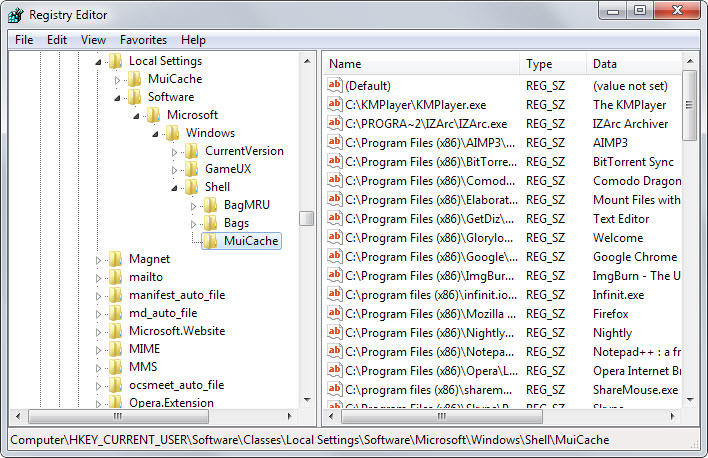This screenshot has height=458, width=708.
Task: Click the Google Chrome value string icon
Action: [x=335, y=256]
